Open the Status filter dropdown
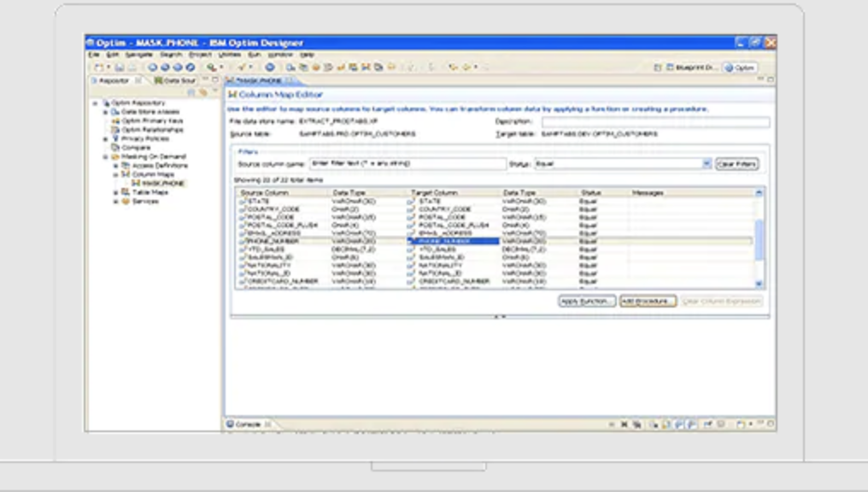Screen dimensions: 868x492 point(707,163)
